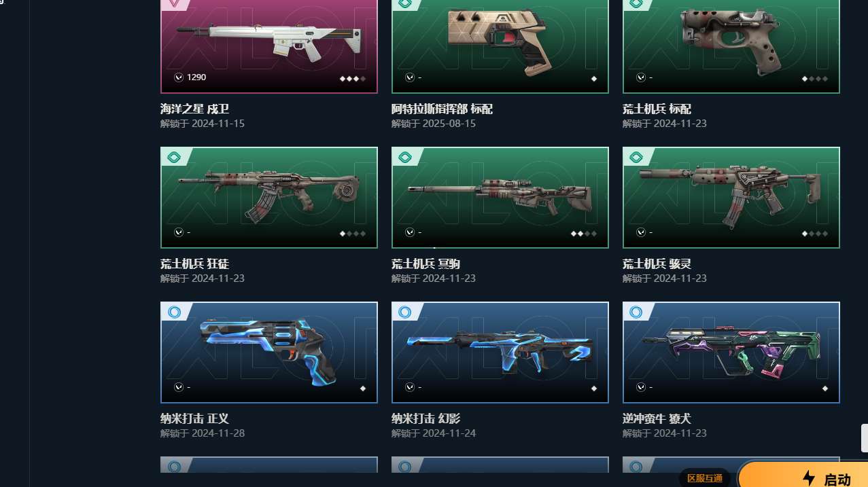Click the 启动 launch button

(x=803, y=477)
